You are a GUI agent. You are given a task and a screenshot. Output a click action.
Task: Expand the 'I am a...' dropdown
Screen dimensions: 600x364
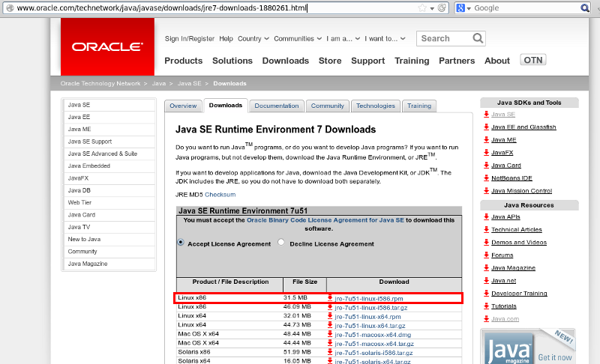pos(343,39)
